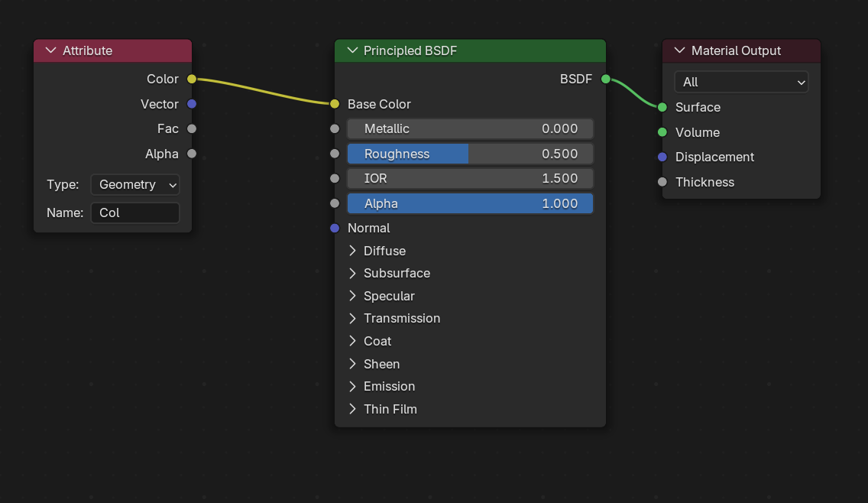The width and height of the screenshot is (868, 503).
Task: Click the Attribute node Fac output socket
Action: click(x=192, y=128)
